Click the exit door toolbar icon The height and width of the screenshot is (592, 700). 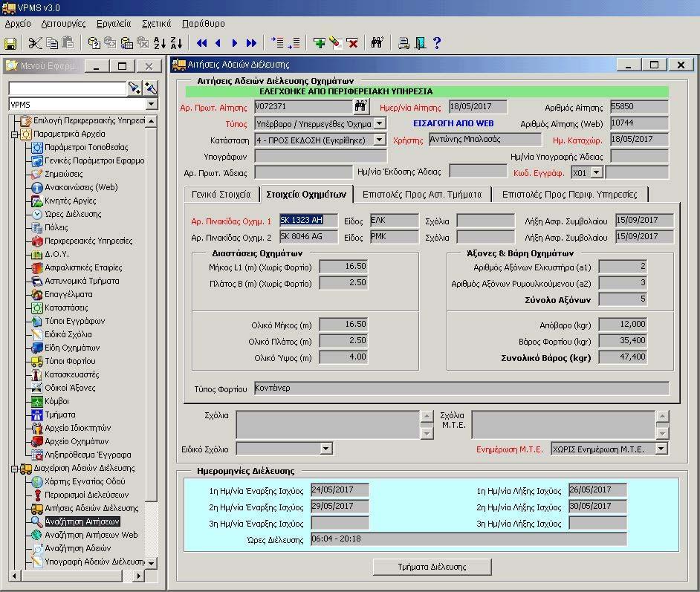(420, 43)
